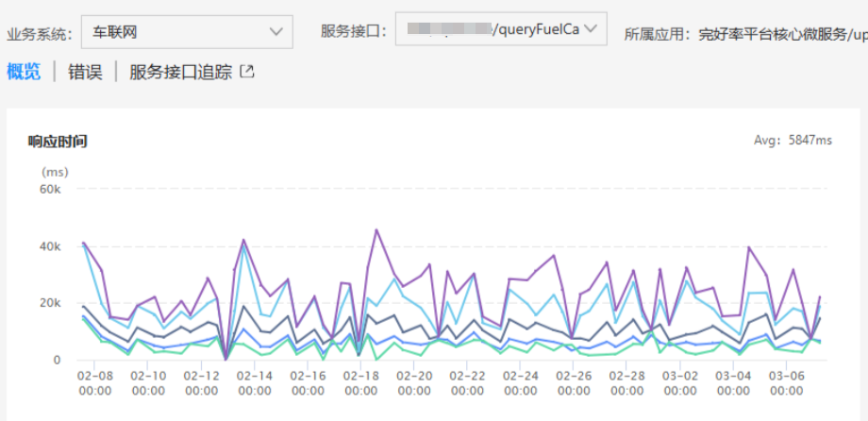Click the 40k y-axis label

[48, 246]
